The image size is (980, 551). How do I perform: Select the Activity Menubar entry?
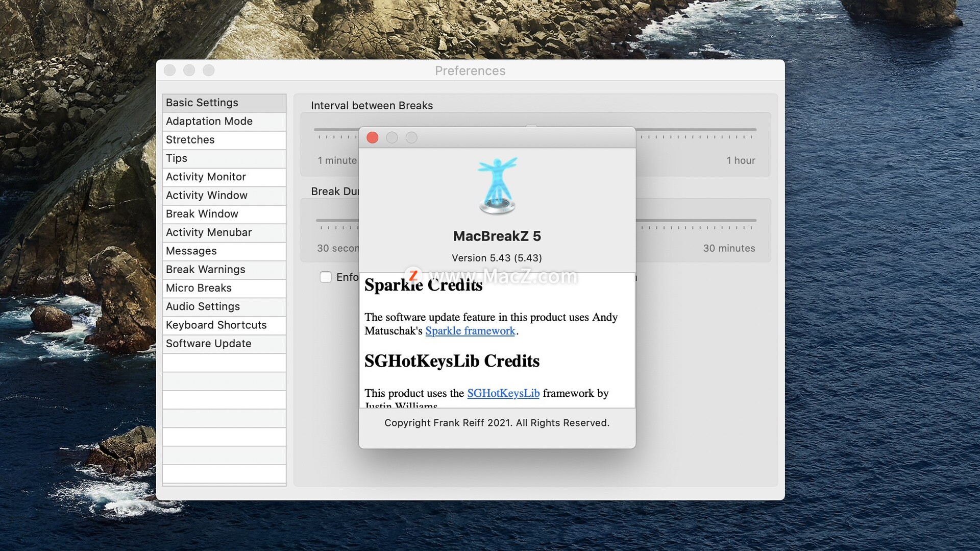point(224,232)
